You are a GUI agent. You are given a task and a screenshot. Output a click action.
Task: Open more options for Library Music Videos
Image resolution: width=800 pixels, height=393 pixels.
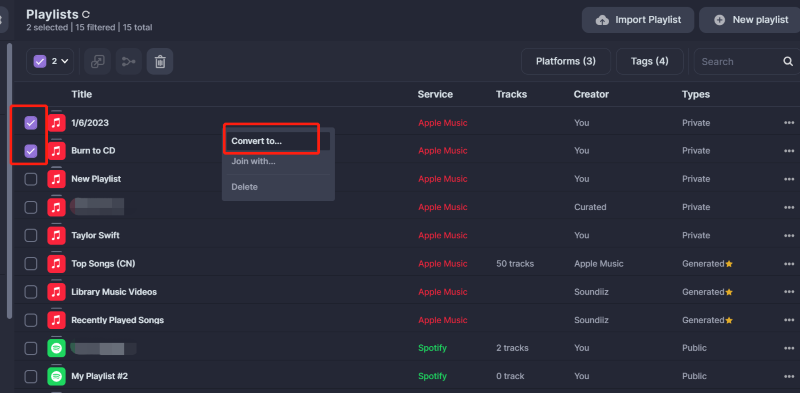789,292
